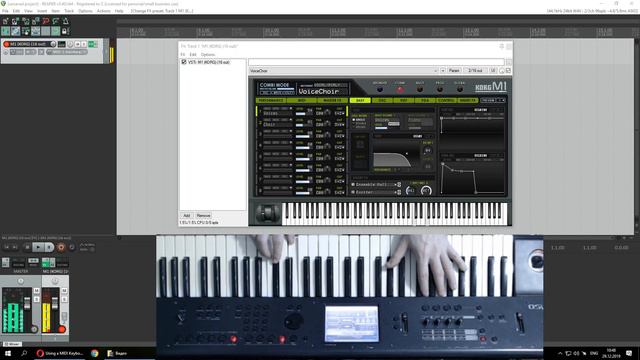Toggle the Ensemble Hall effect switch

pyautogui.click(x=353, y=184)
